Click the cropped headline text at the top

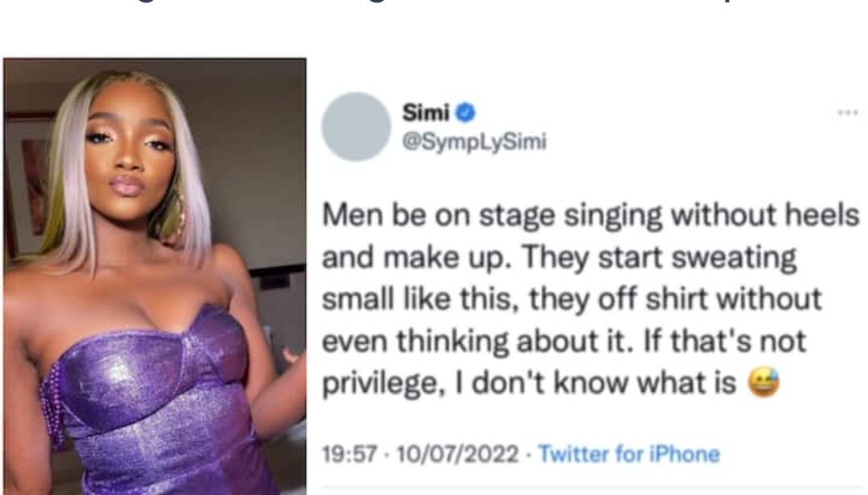(434, 6)
